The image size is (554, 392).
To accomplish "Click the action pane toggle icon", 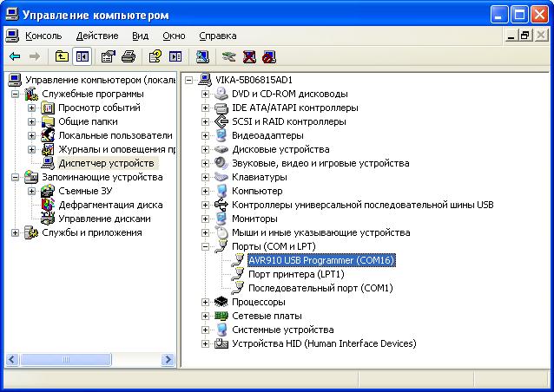I will [175, 56].
